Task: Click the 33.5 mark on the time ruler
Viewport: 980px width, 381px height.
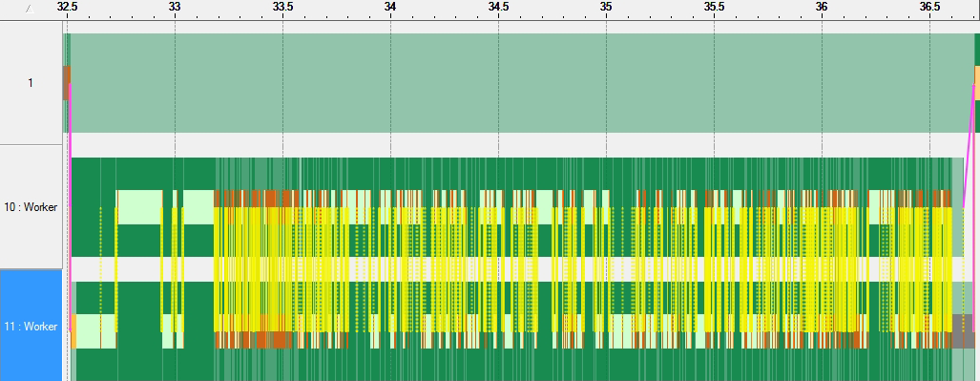Action: pos(282,7)
